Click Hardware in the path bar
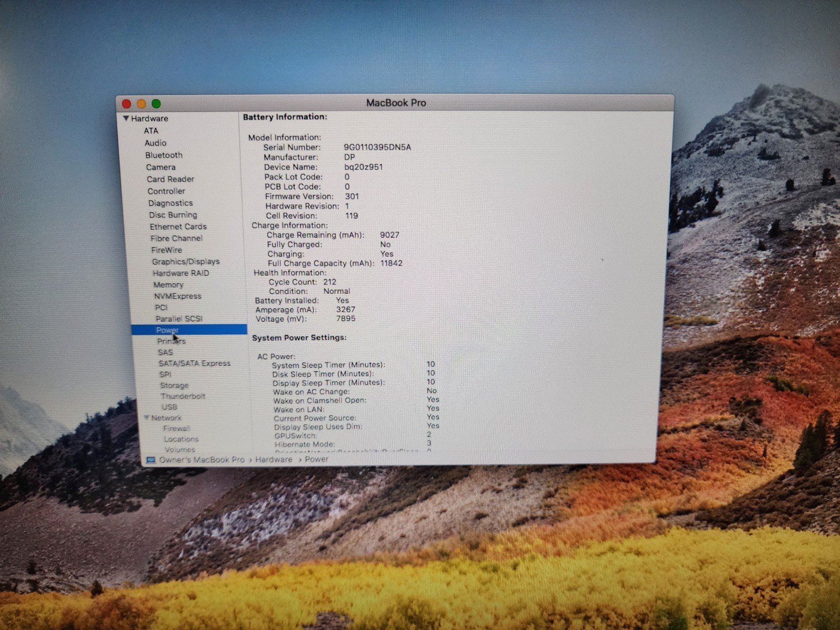840x630 pixels. pos(274,459)
